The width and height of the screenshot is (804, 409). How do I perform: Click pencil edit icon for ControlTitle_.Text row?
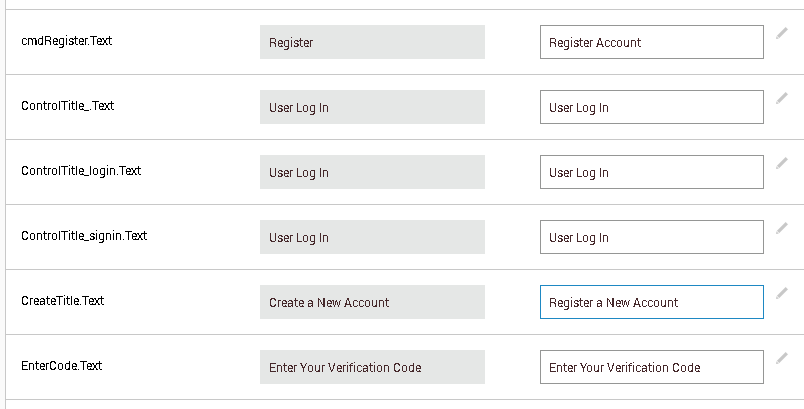[x=781, y=98]
